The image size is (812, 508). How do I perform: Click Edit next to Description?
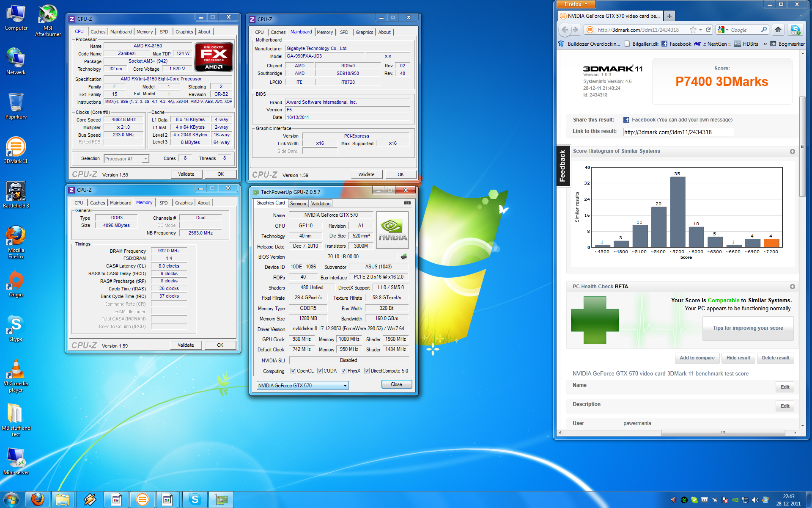coord(785,406)
